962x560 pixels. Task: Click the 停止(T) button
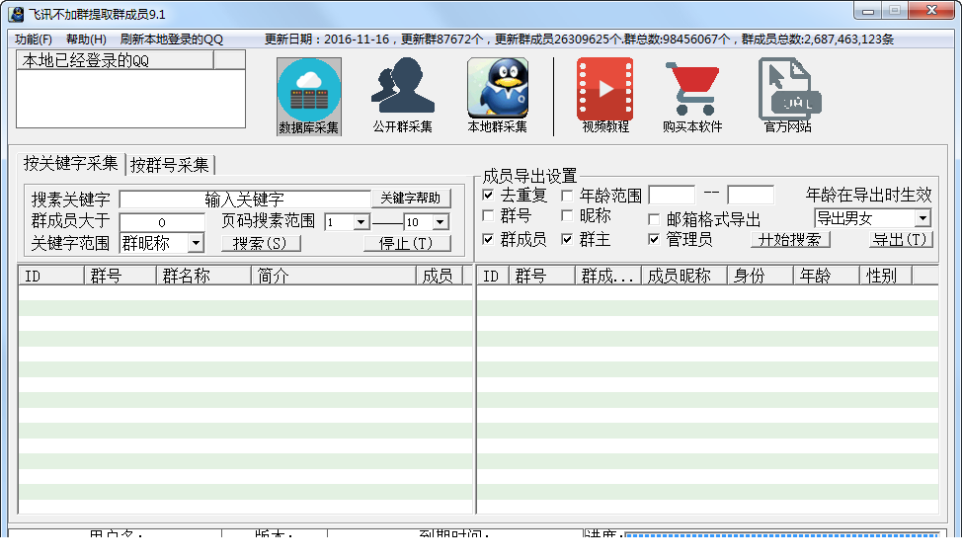coord(406,243)
